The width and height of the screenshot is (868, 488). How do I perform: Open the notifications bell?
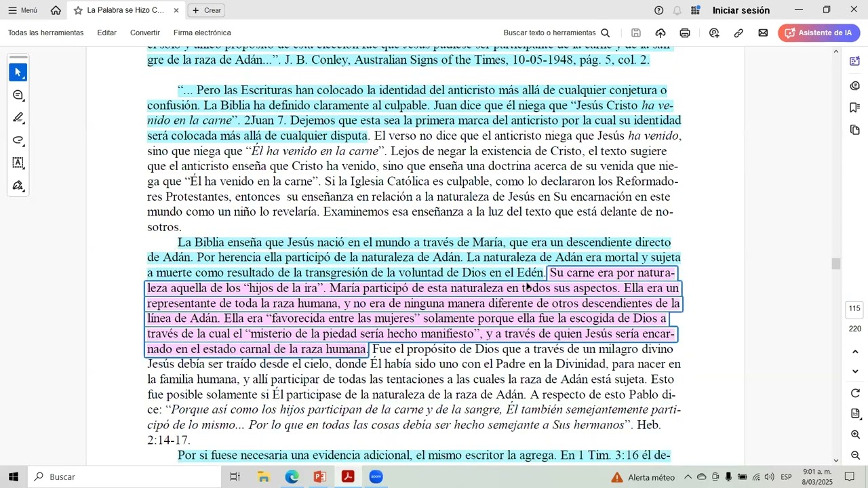click(677, 10)
